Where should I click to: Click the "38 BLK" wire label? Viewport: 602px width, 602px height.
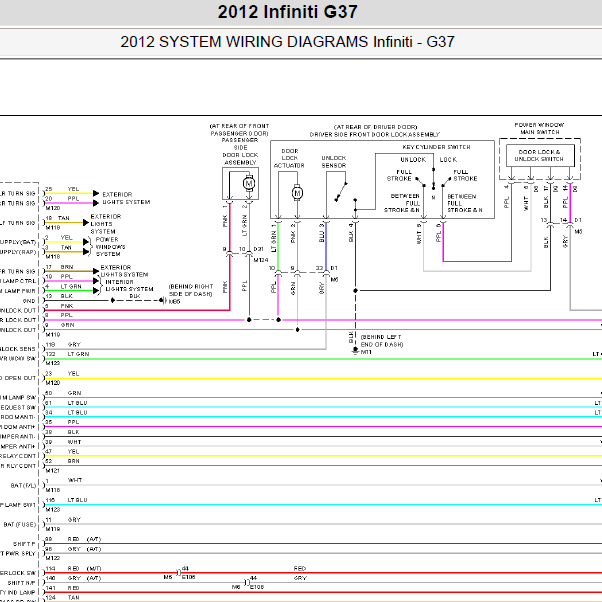(x=63, y=432)
